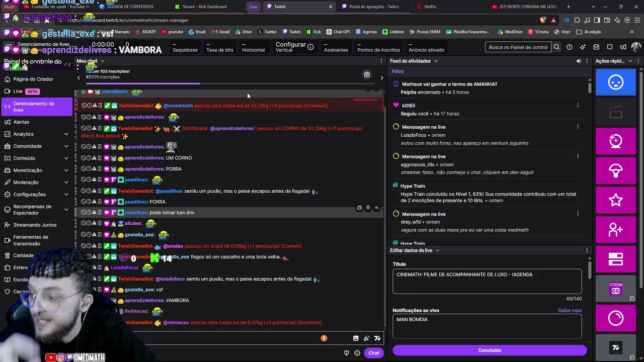The width and height of the screenshot is (644, 362).
Task: Open the inbox notifications icon
Action: [596, 47]
